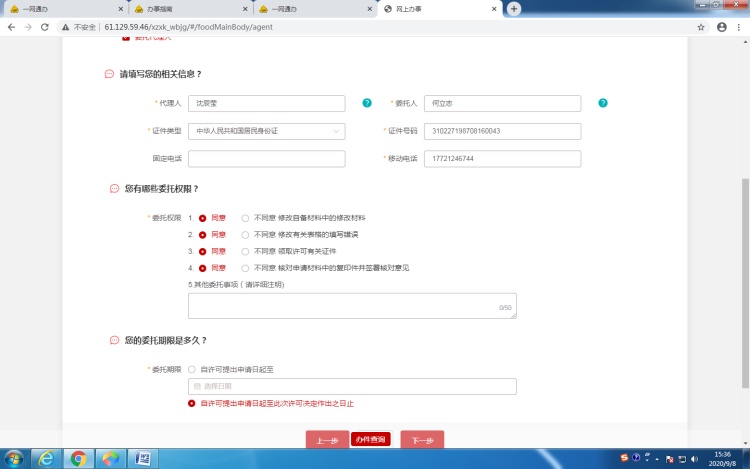This screenshot has height=469, width=750.
Task: Open the 选择日期 date picker
Action: point(352,386)
